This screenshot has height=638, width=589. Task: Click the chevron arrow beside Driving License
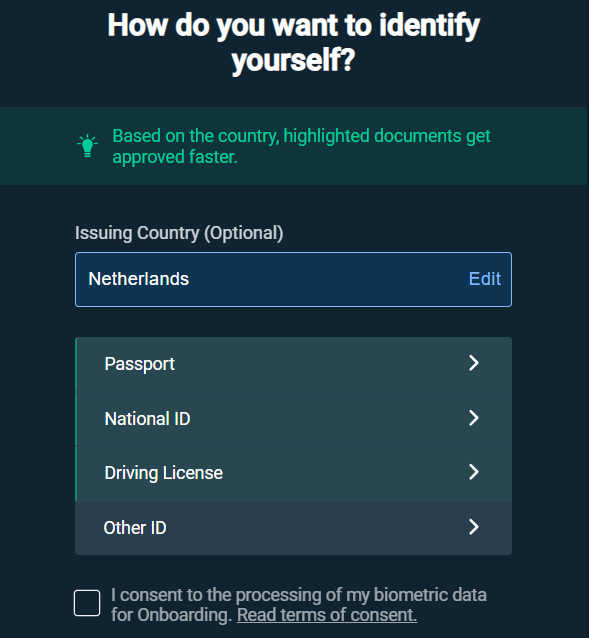tap(473, 472)
